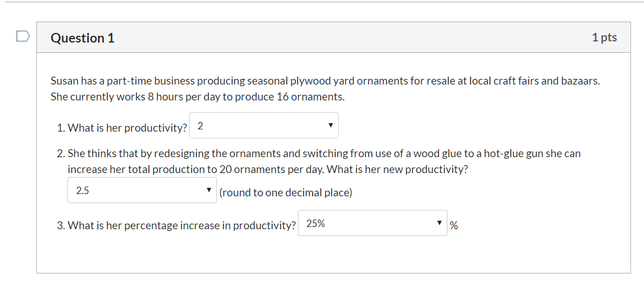This screenshot has width=644, height=282.
Task: Click the selected value 2 in first dropdown
Action: pos(200,126)
